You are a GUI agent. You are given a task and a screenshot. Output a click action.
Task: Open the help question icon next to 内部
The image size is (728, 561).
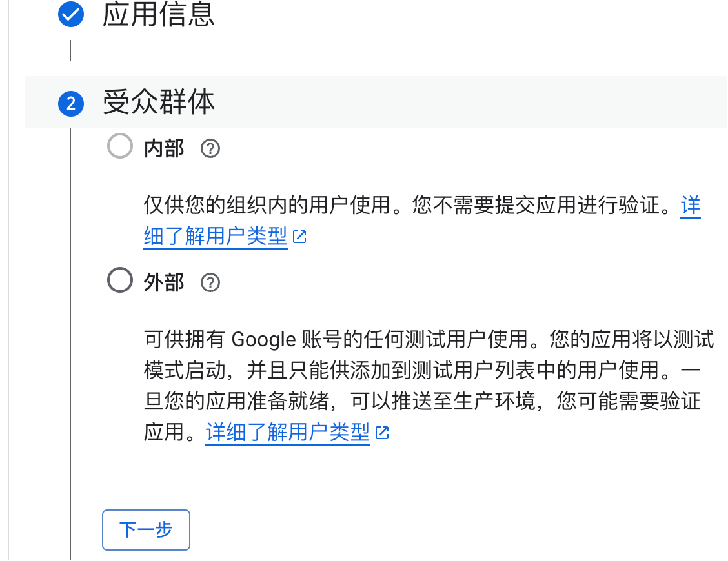[210, 148]
